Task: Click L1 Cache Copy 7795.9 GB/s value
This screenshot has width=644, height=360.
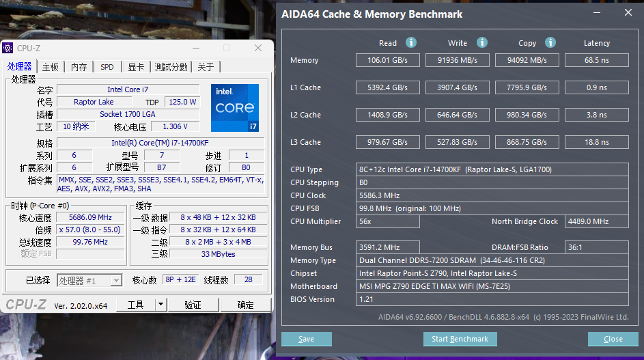Action: (x=527, y=87)
